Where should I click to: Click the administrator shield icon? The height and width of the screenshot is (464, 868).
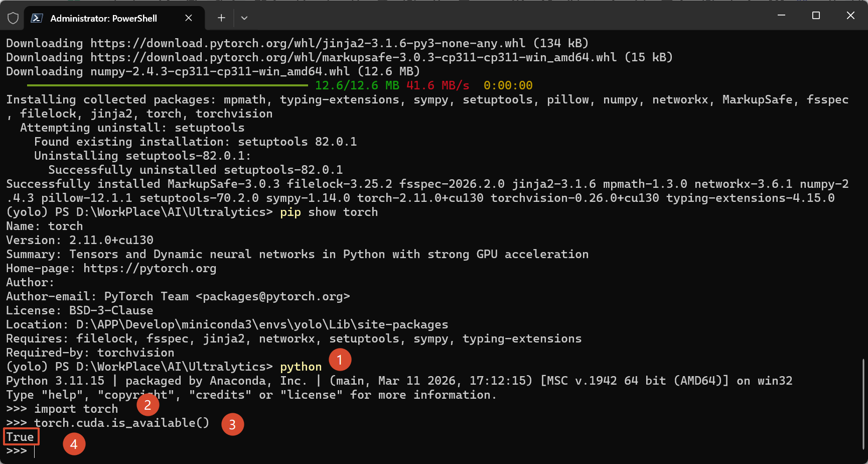[13, 18]
